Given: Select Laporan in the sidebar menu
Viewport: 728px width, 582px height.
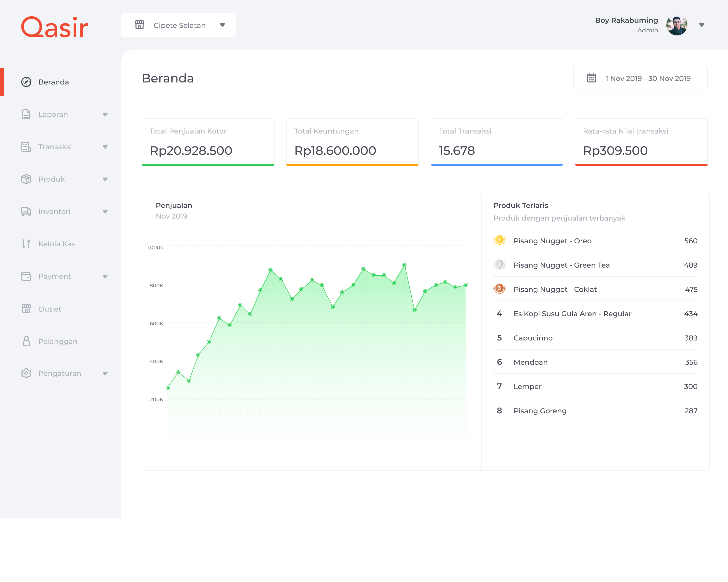Looking at the screenshot, I should click(x=53, y=114).
